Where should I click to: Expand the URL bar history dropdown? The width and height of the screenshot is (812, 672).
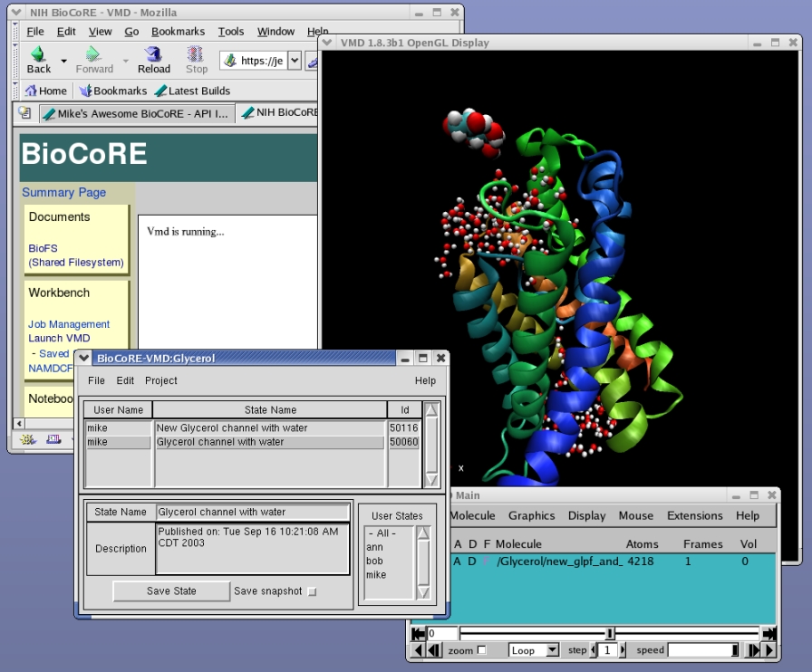(295, 61)
